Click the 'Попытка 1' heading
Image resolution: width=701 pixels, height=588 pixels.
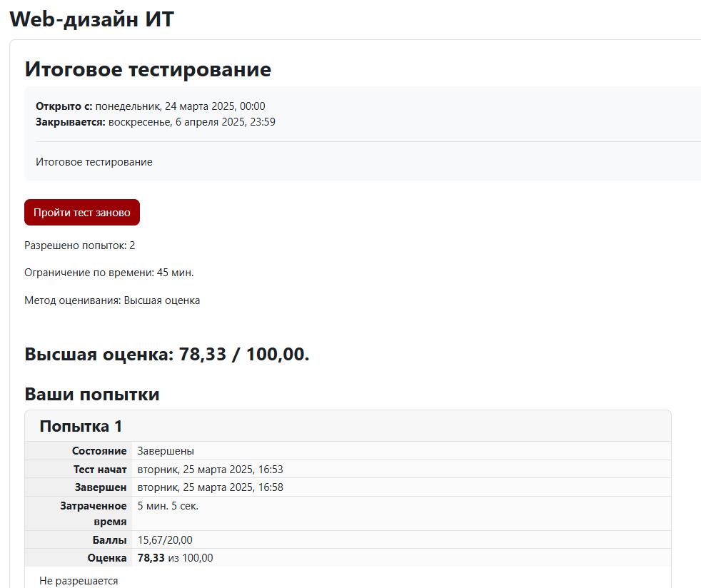coord(81,426)
